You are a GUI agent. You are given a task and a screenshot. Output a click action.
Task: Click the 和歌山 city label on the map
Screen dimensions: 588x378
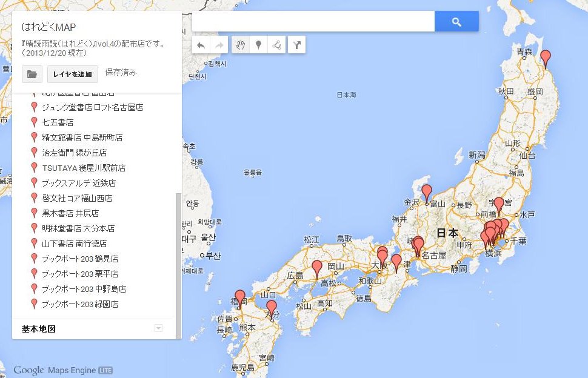point(370,280)
